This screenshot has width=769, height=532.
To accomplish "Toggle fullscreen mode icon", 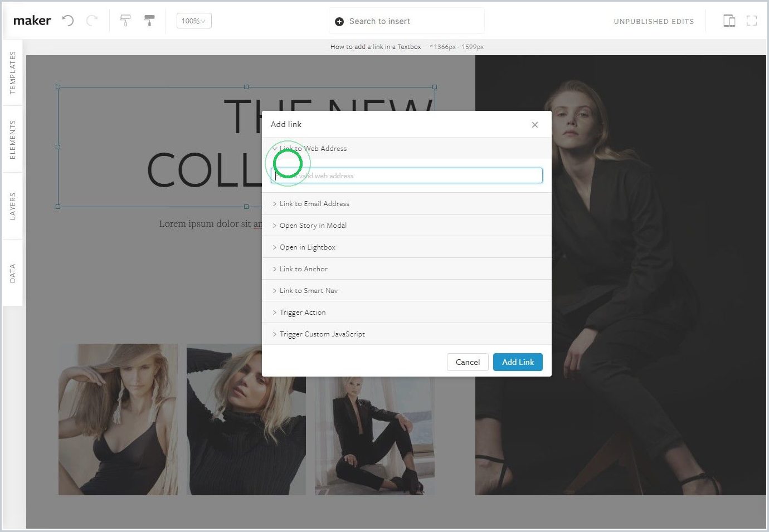I will [752, 21].
